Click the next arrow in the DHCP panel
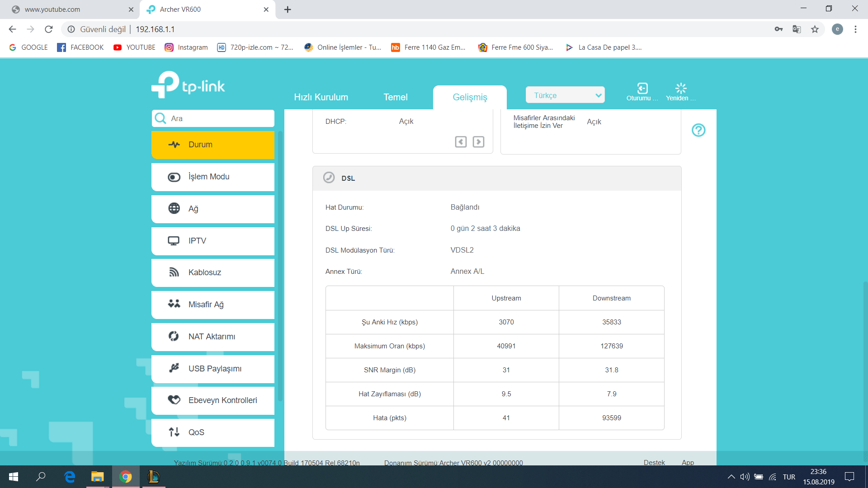The height and width of the screenshot is (488, 868). 478,142
